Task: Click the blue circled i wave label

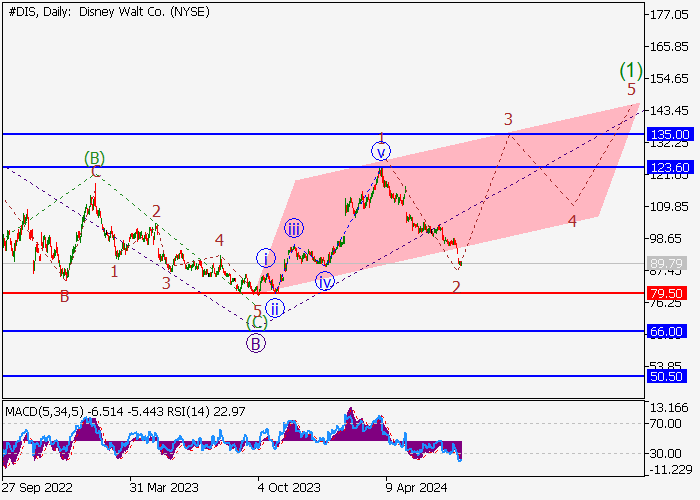Action: click(266, 258)
